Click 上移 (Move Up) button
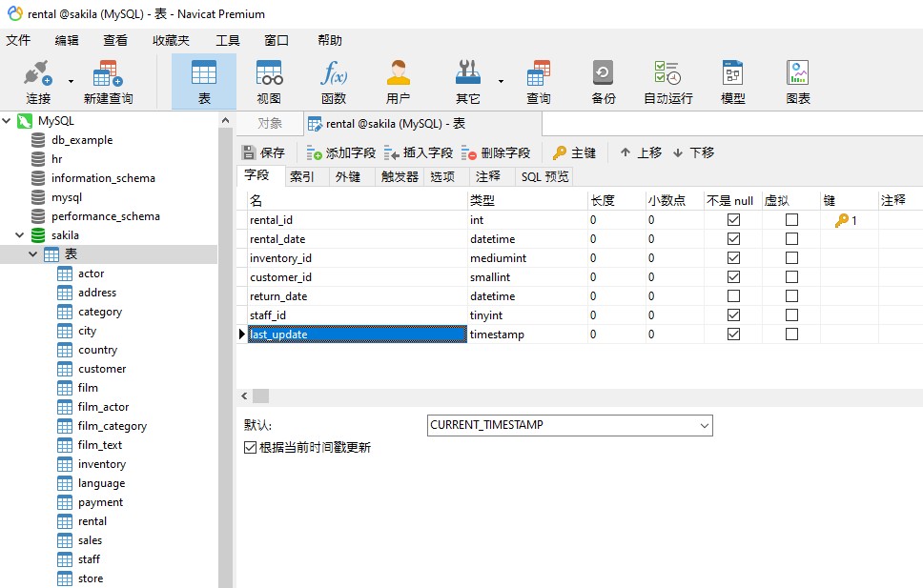Image resolution: width=923 pixels, height=588 pixels. pyautogui.click(x=641, y=153)
